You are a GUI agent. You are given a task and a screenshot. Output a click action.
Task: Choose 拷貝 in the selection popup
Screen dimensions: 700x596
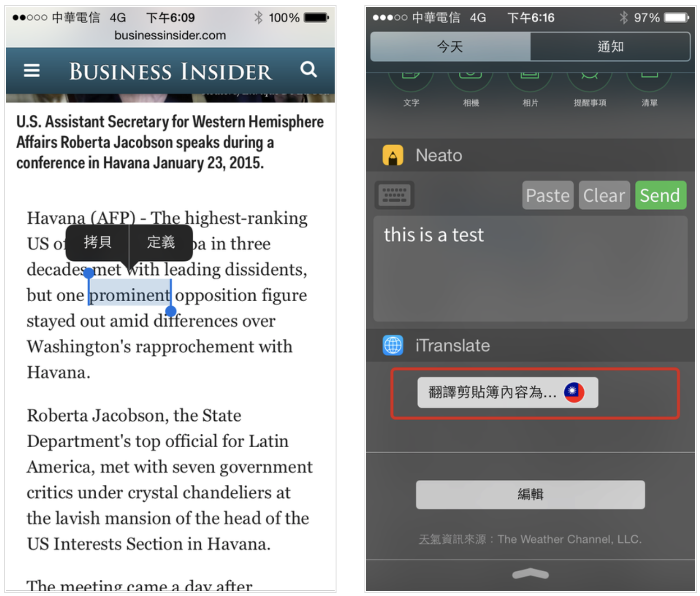point(98,242)
